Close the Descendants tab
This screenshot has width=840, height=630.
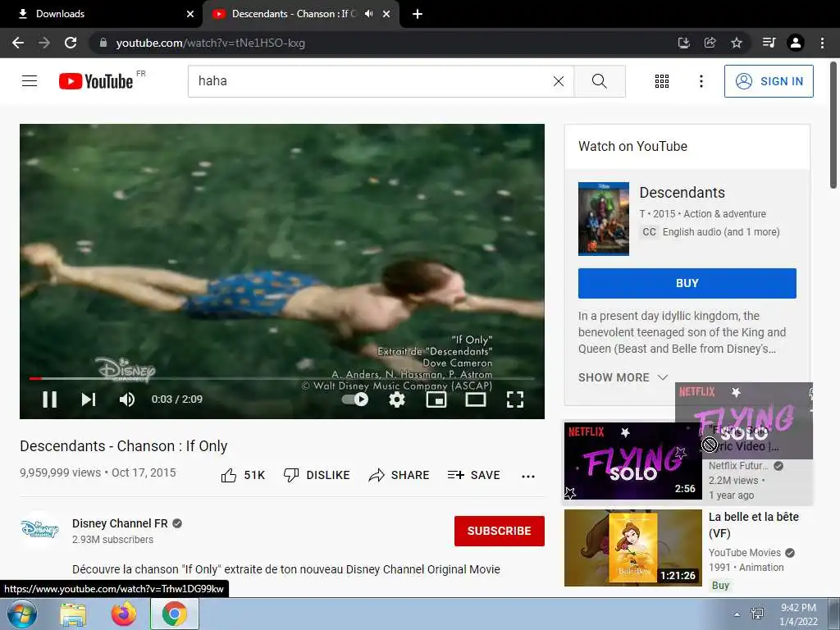(x=386, y=14)
